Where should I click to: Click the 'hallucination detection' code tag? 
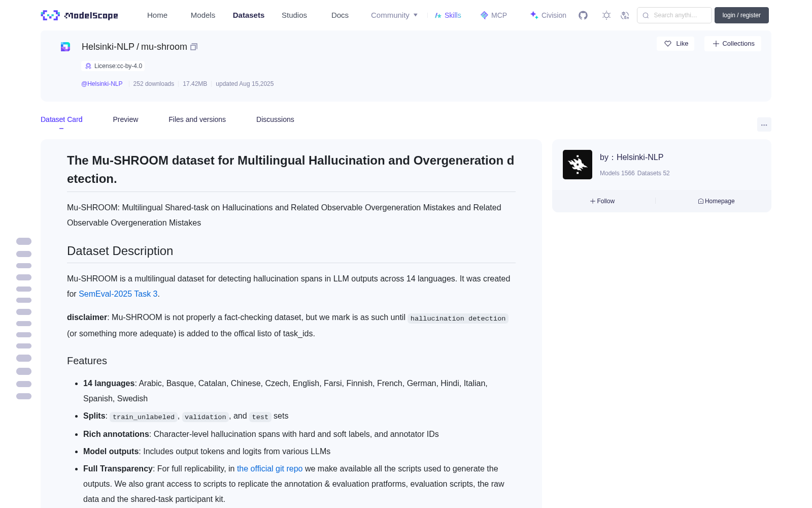[458, 319]
